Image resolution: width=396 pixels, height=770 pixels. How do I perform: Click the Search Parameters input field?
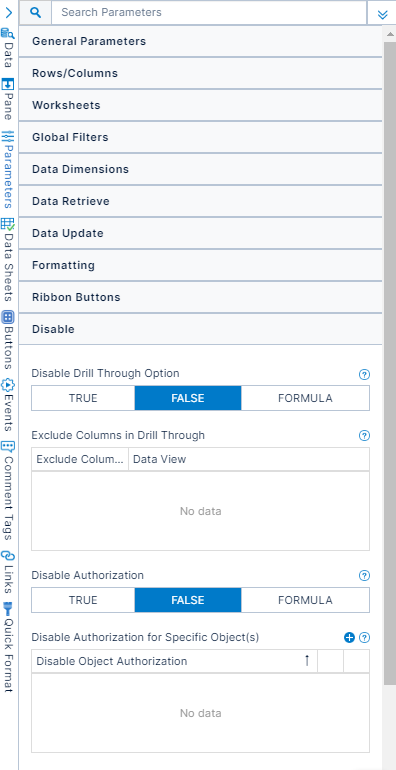pos(209,12)
